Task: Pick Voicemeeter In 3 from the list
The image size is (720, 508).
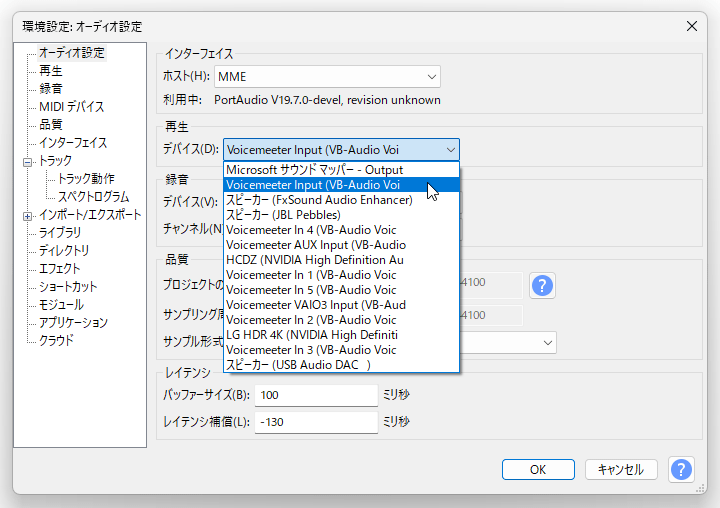Action: pos(341,350)
